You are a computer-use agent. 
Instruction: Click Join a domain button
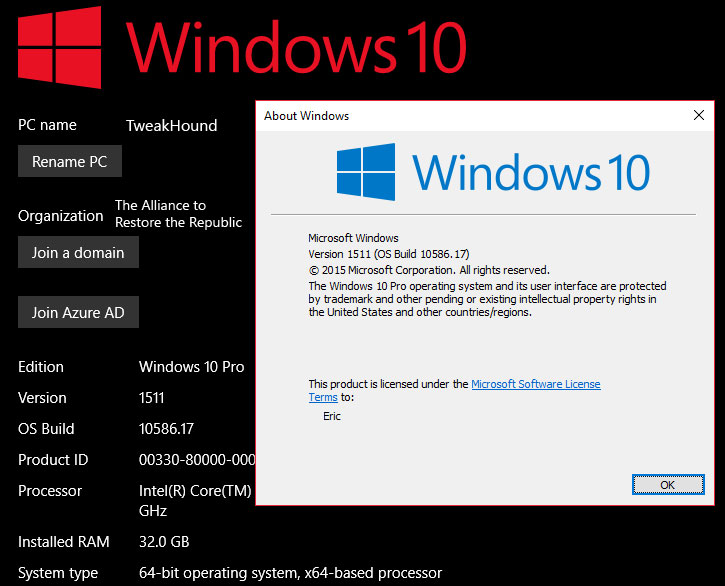(x=78, y=252)
